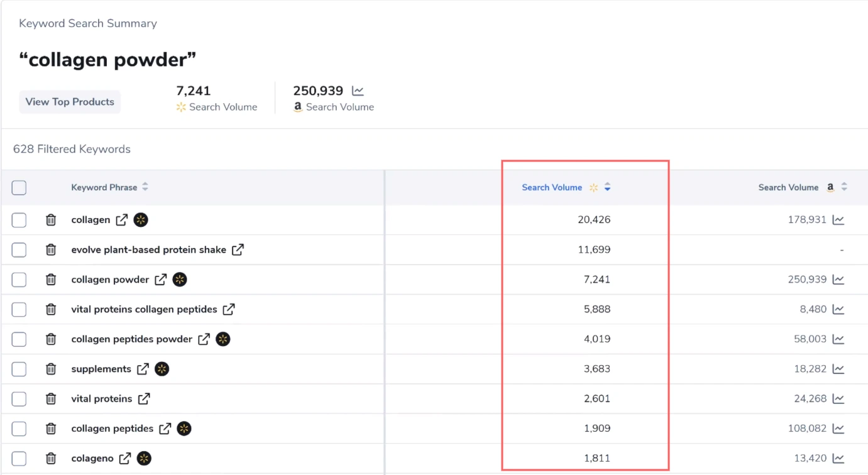
Task: Open external link for 'collagen powder' keyword
Action: click(161, 280)
